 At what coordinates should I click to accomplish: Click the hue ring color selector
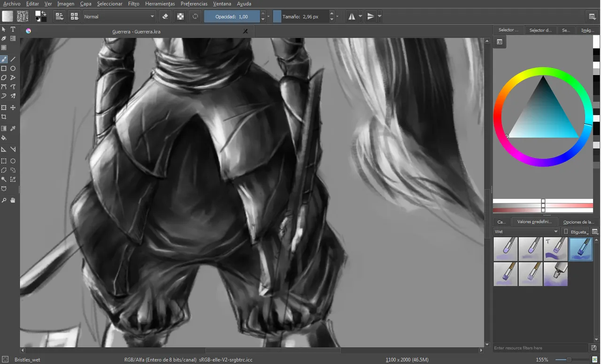pyautogui.click(x=543, y=72)
